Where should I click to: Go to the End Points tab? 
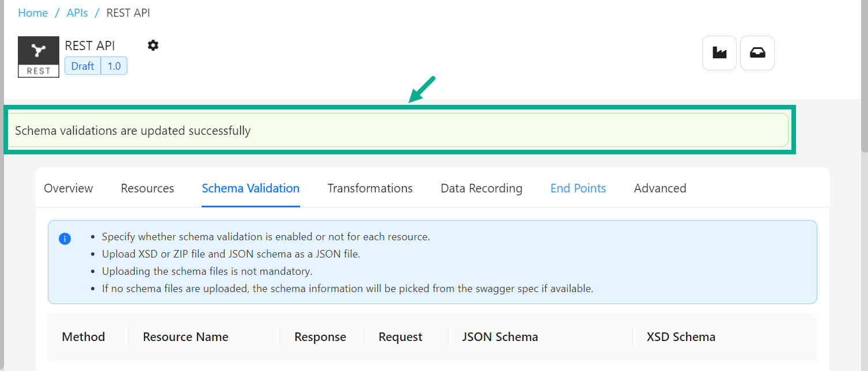point(578,188)
